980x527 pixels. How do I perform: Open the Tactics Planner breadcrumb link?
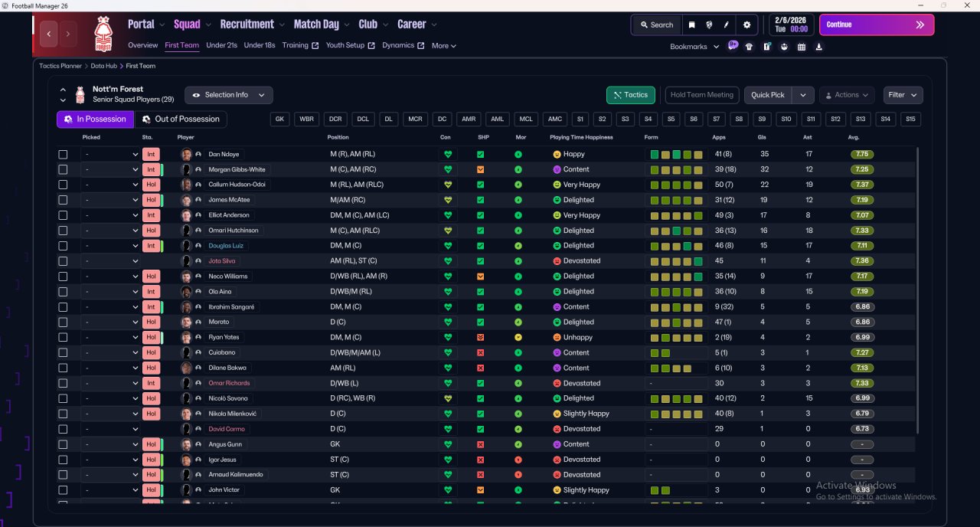click(60, 66)
